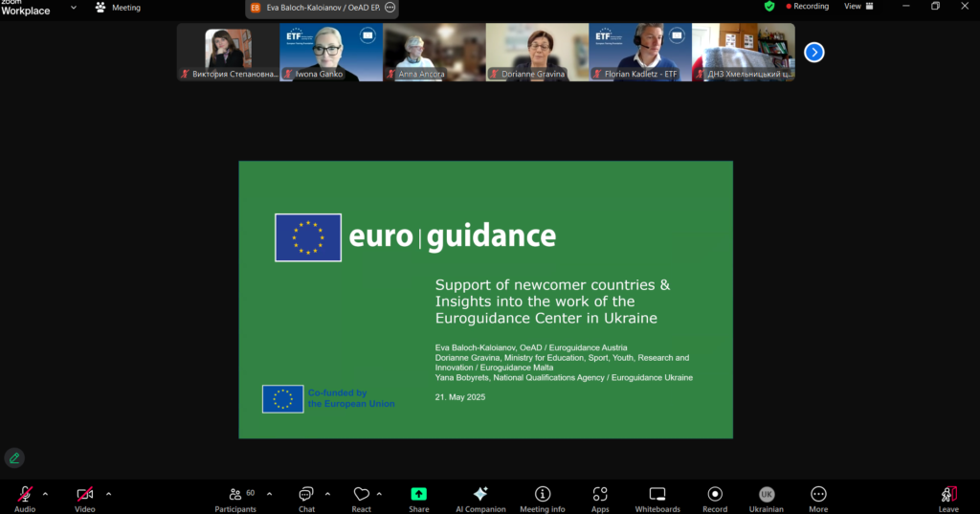Click the shared euroguidance slide

click(x=485, y=300)
